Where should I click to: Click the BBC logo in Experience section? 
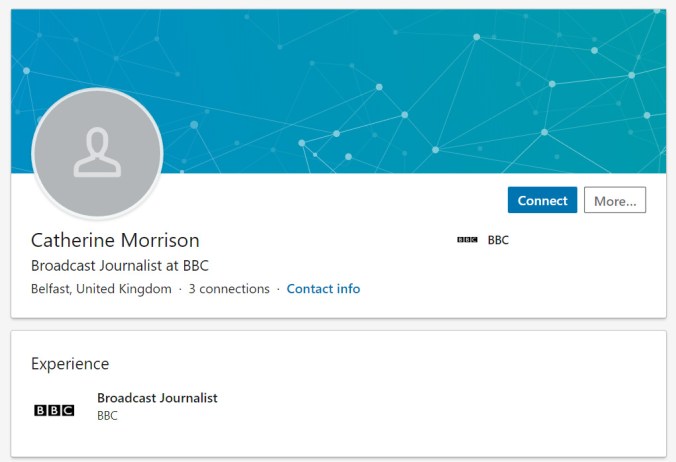tap(54, 410)
